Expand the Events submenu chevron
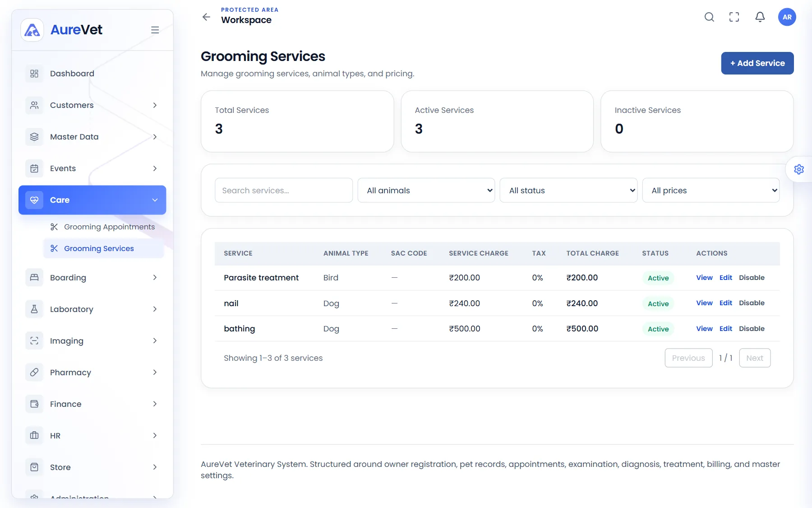The height and width of the screenshot is (508, 812). point(155,168)
